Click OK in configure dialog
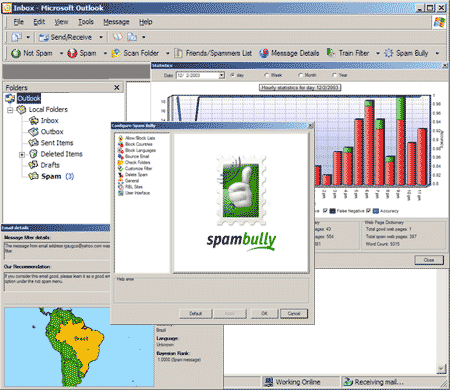The height and width of the screenshot is (390, 450). click(x=264, y=313)
